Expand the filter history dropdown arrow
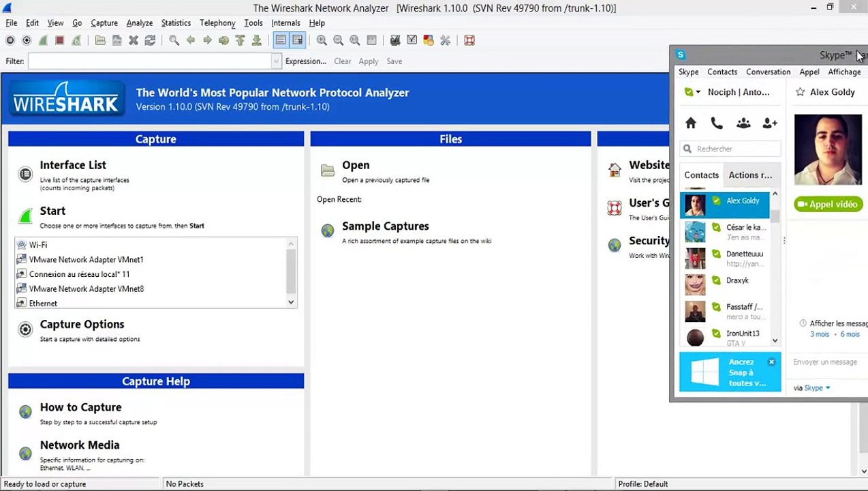This screenshot has width=868, height=491. 276,61
